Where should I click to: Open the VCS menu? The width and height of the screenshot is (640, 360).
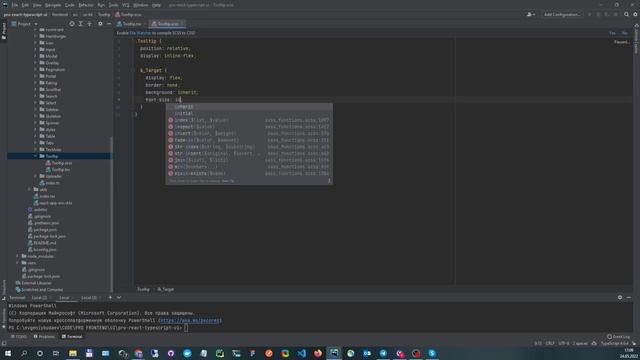pos(126,5)
